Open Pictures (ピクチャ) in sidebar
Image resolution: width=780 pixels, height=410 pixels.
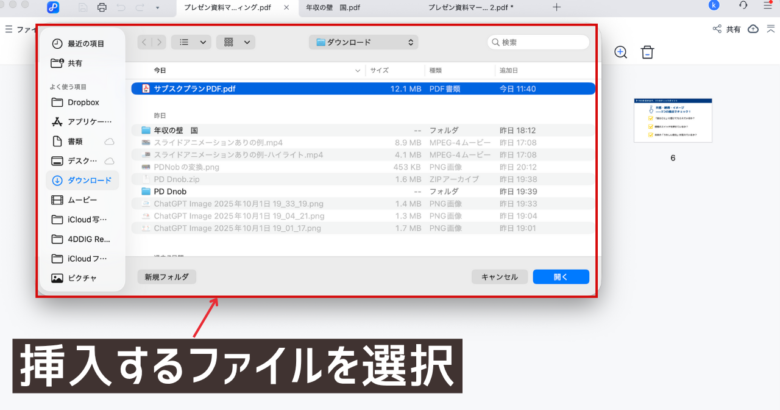tap(82, 277)
